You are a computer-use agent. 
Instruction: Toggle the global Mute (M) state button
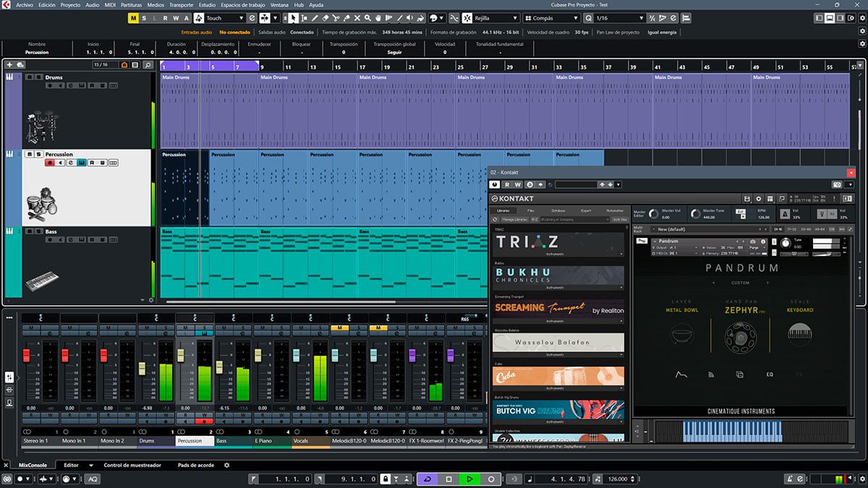tap(134, 18)
